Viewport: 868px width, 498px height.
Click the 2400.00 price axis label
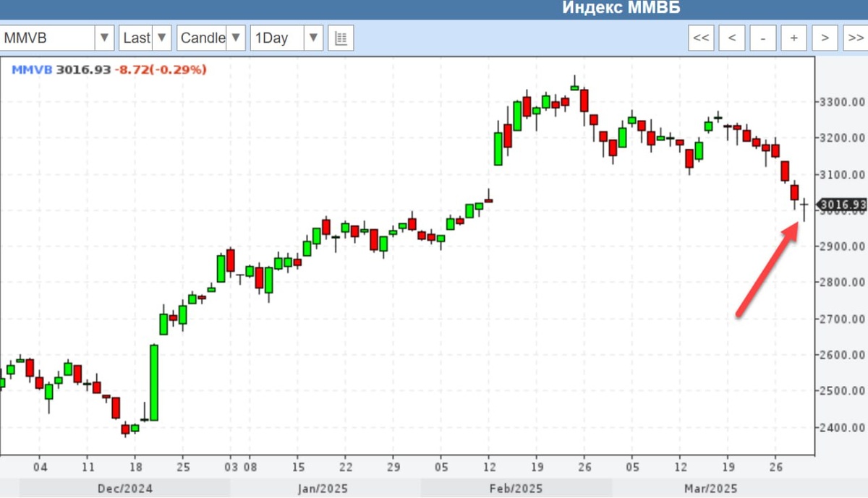coord(841,427)
